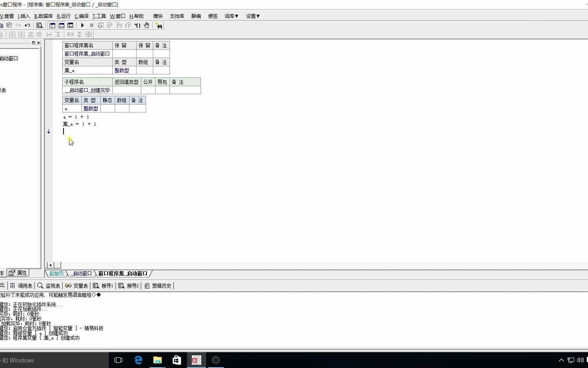The image size is (588, 368).
Task: Switch to the 起始页 tab
Action: pyautogui.click(x=56, y=273)
